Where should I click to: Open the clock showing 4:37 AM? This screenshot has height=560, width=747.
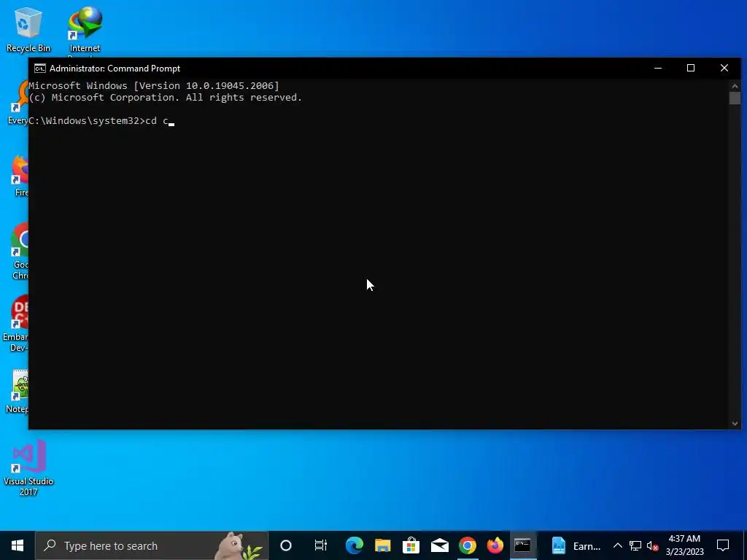(x=684, y=545)
